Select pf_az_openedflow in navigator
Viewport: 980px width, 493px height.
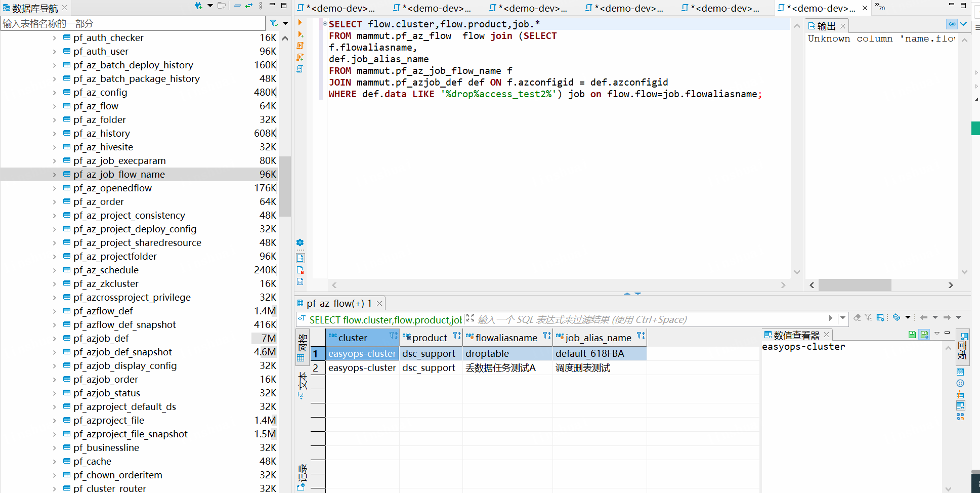click(x=112, y=188)
